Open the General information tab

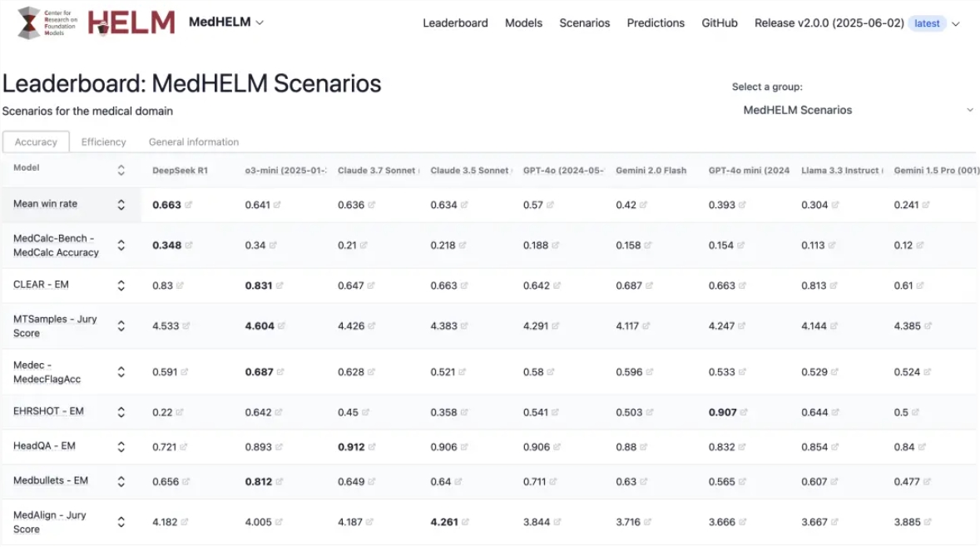pos(193,142)
